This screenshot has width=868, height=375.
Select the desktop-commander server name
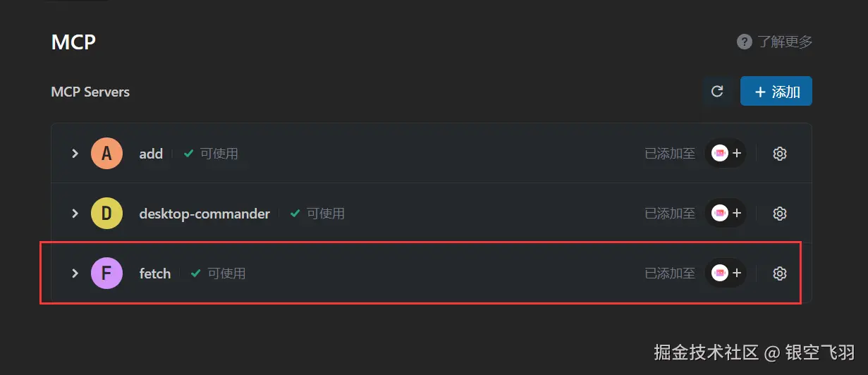204,213
